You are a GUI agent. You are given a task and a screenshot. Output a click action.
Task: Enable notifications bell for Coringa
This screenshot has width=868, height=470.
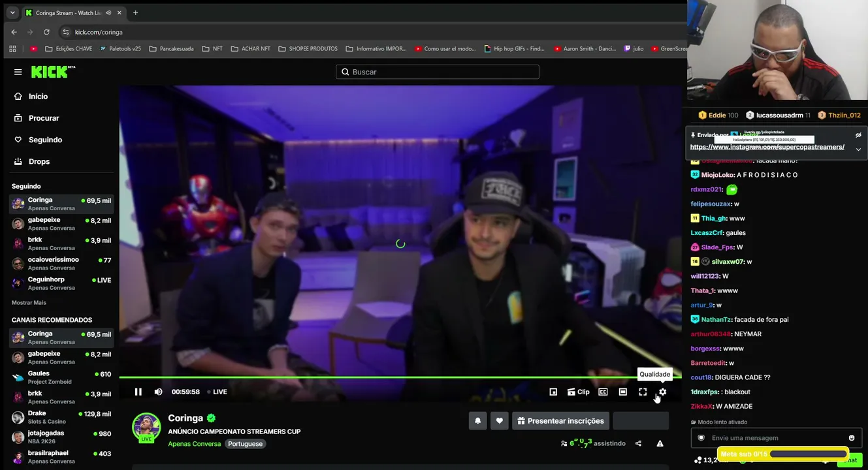point(477,421)
